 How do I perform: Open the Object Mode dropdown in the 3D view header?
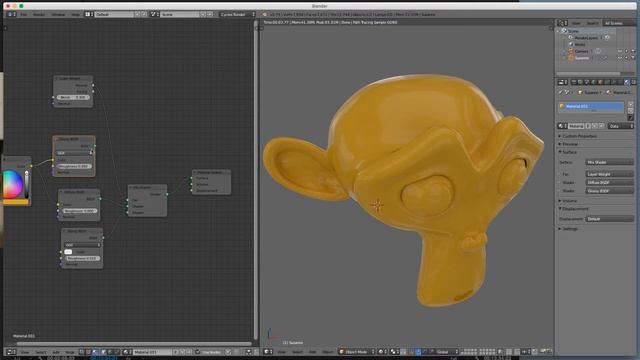click(357, 352)
